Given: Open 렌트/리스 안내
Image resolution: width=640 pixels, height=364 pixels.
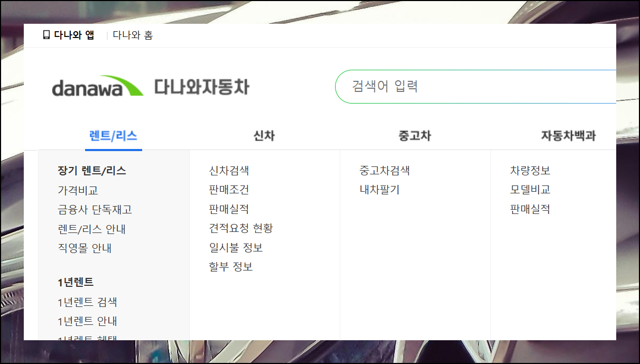Looking at the screenshot, I should click(x=92, y=229).
